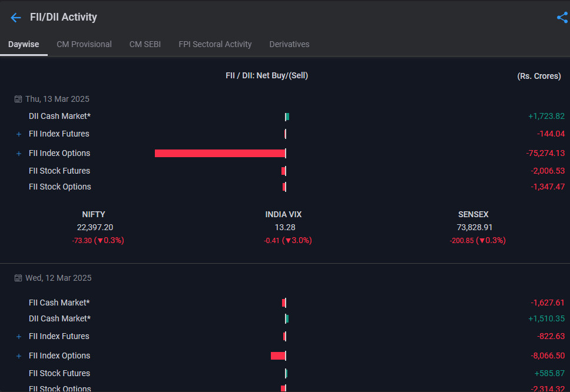Click the 13 Mar DII Cash Market bar
Image resolution: width=570 pixels, height=392 pixels.
287,117
